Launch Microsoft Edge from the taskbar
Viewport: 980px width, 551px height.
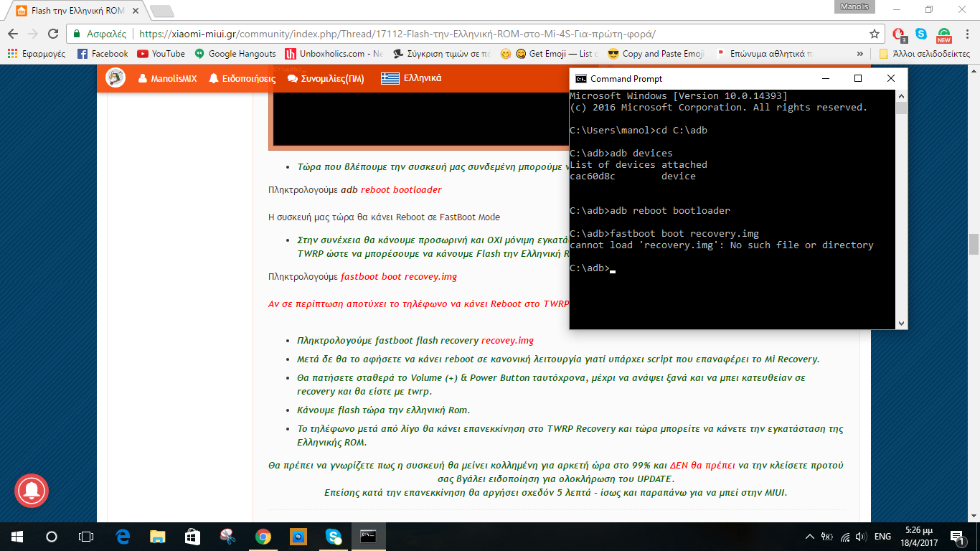[x=123, y=536]
